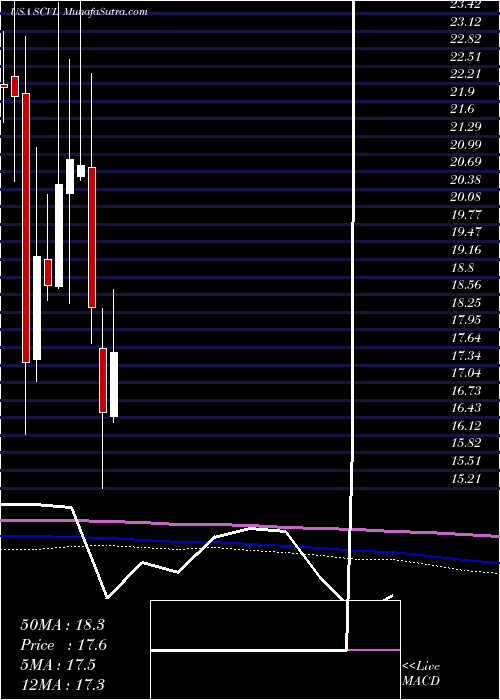Image resolution: width=500 pixels, height=700 pixels.
Task: Click the 15.82 price axis label
Action: (466, 444)
